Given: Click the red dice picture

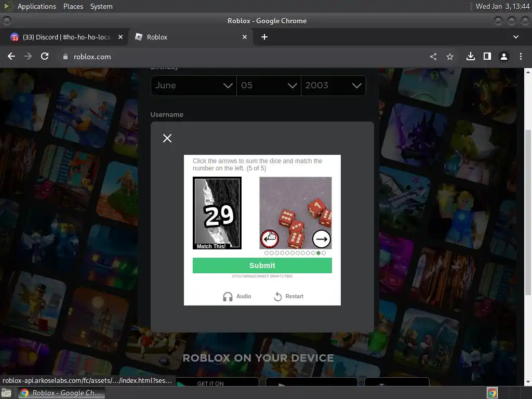Looking at the screenshot, I should [x=296, y=212].
